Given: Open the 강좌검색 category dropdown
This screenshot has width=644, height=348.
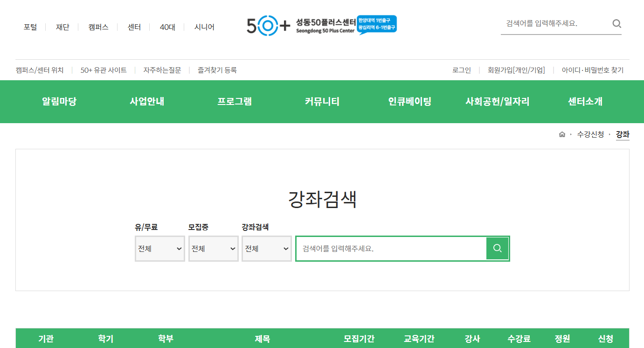Looking at the screenshot, I should click(x=267, y=249).
